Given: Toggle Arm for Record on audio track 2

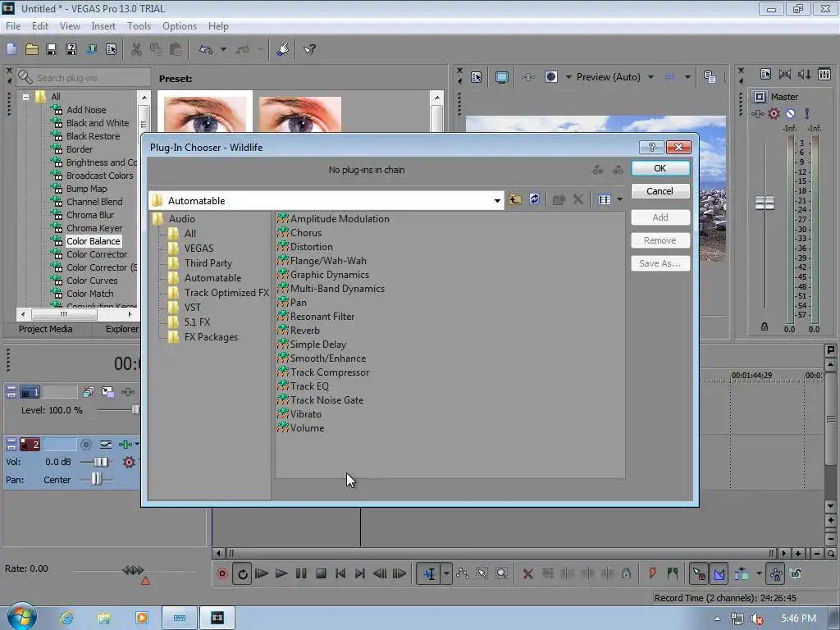Looking at the screenshot, I should pyautogui.click(x=85, y=444).
